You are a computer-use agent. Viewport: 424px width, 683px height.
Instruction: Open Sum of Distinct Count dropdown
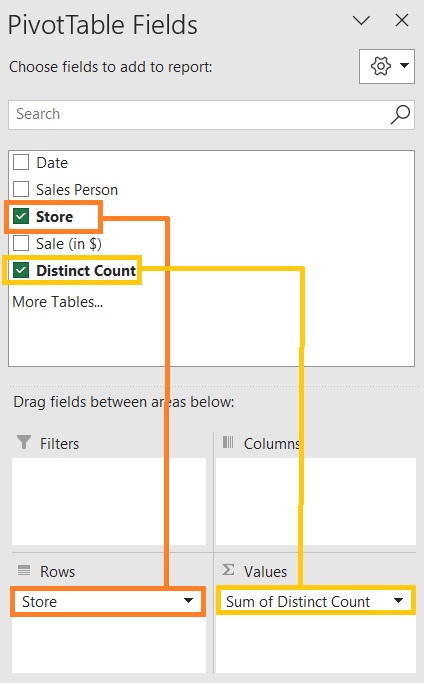pyautogui.click(x=398, y=601)
